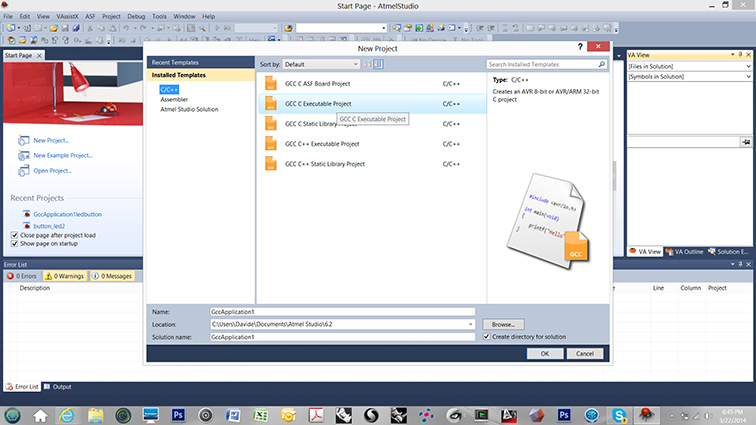
Task: Open Adobe Acrobat from the taskbar
Action: pos(316,415)
